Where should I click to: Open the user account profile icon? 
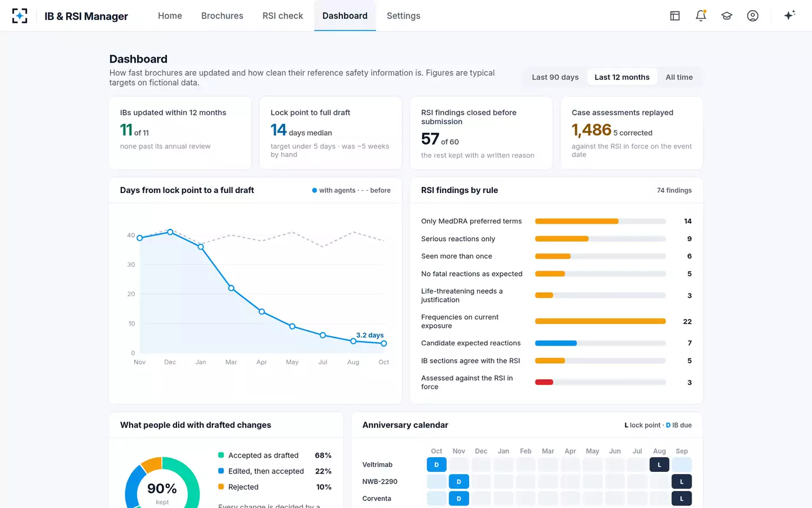pyautogui.click(x=753, y=16)
